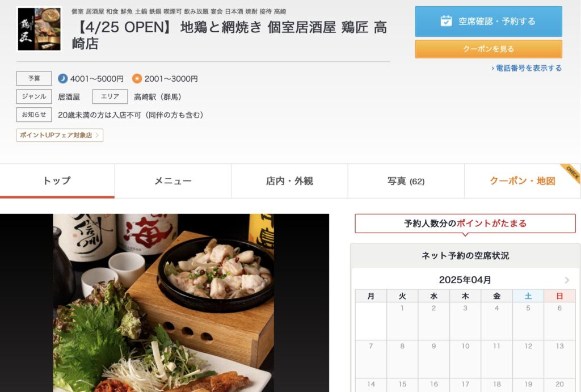581x392 pixels.
Task: Select the トップ tab
Action: 57,181
